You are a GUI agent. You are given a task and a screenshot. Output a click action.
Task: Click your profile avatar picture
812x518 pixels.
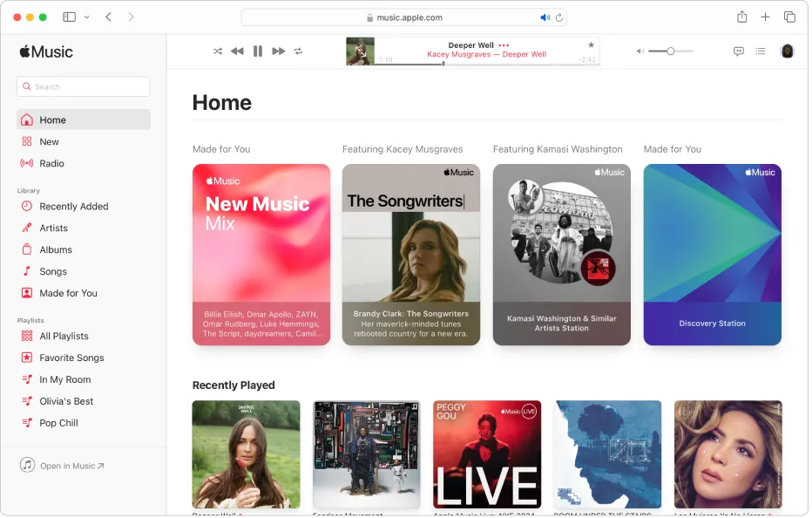click(x=787, y=51)
